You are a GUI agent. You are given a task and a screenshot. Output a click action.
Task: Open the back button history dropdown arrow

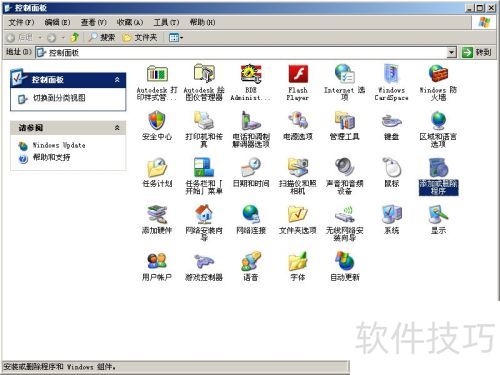click(40, 38)
